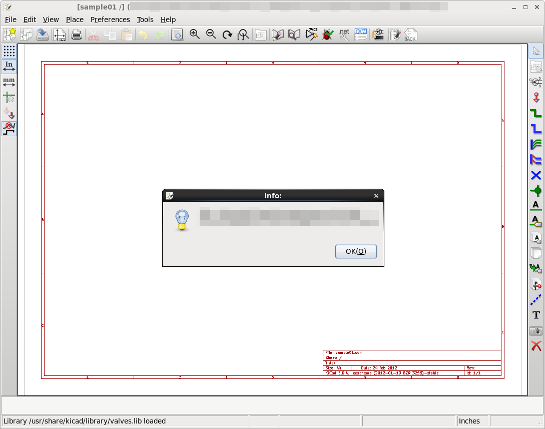Undo the last command
545x429 pixels.
coord(143,35)
